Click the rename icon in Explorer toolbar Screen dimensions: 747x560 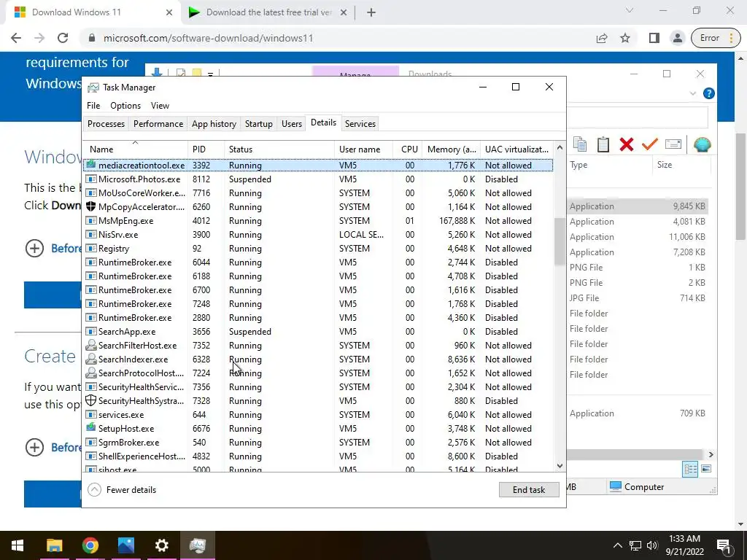673,144
